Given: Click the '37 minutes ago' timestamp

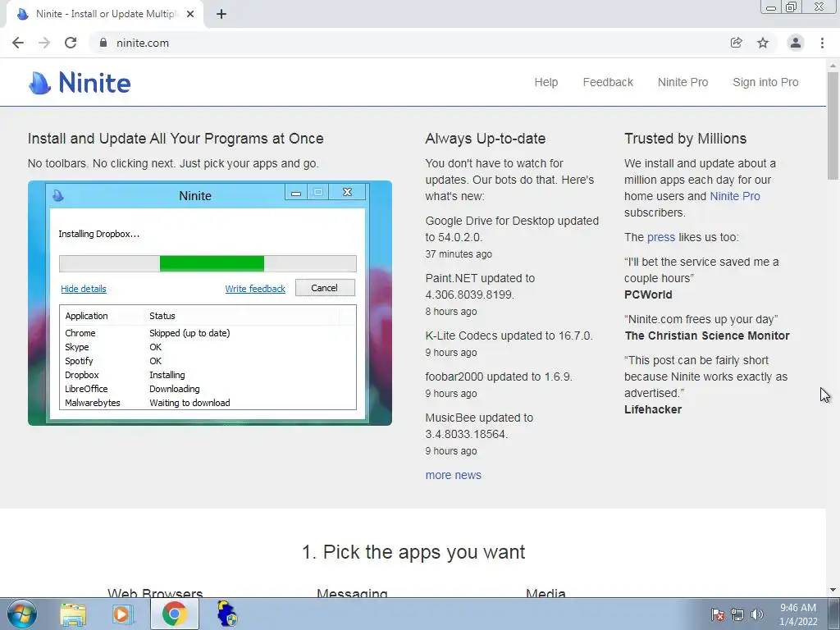Looking at the screenshot, I should (459, 254).
